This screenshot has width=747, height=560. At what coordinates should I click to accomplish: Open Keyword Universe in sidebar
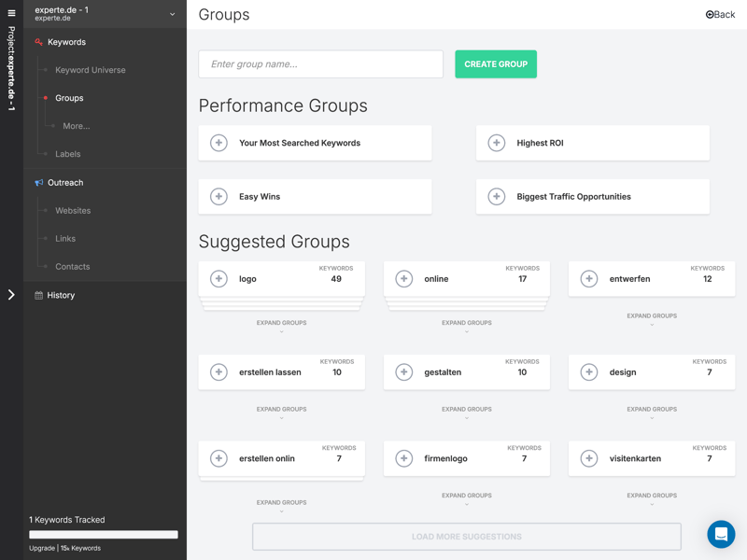[x=90, y=70]
